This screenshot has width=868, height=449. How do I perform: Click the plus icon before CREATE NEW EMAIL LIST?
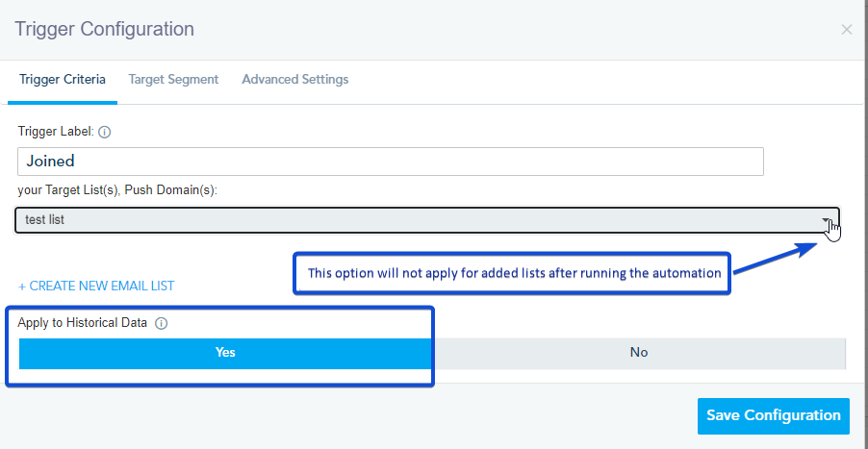pyautogui.click(x=22, y=287)
